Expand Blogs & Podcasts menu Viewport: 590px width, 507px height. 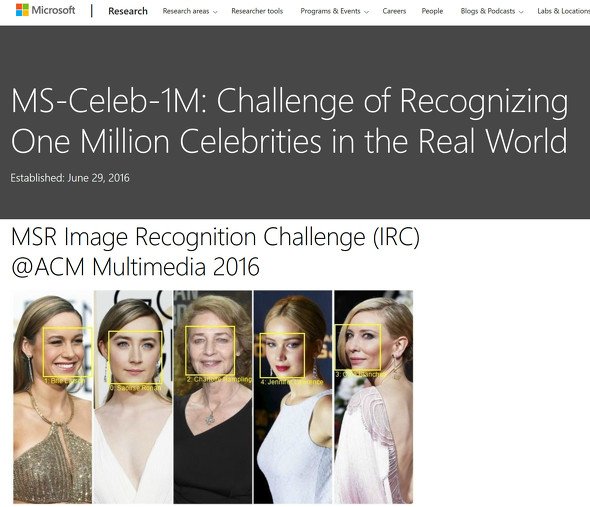coord(492,11)
